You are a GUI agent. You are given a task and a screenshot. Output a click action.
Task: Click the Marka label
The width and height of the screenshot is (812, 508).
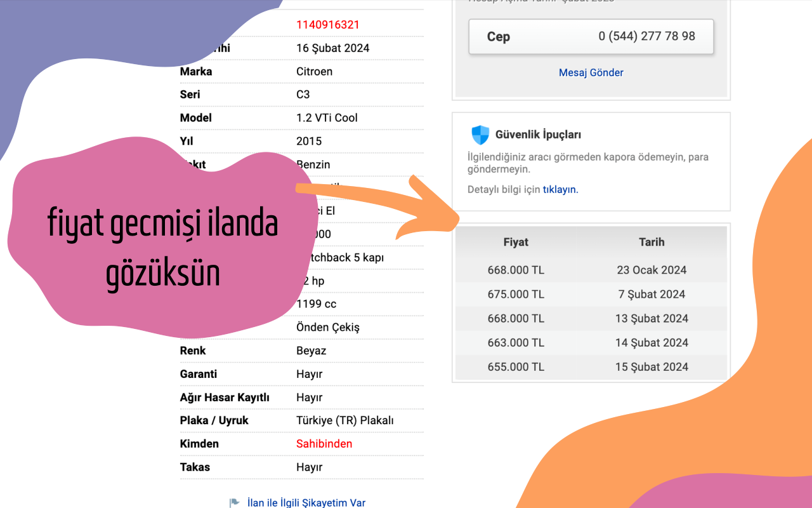[x=196, y=71]
